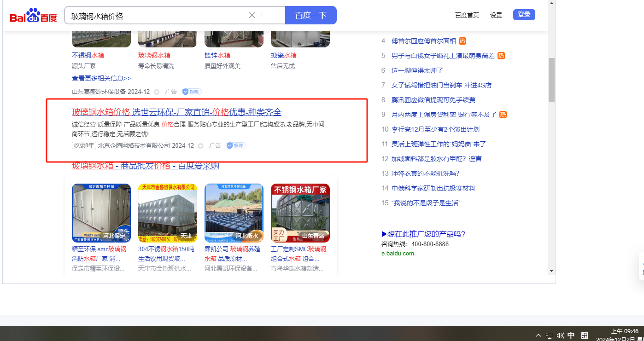Click the 青岛华瑞水箱制造 seller name

[x=298, y=268]
